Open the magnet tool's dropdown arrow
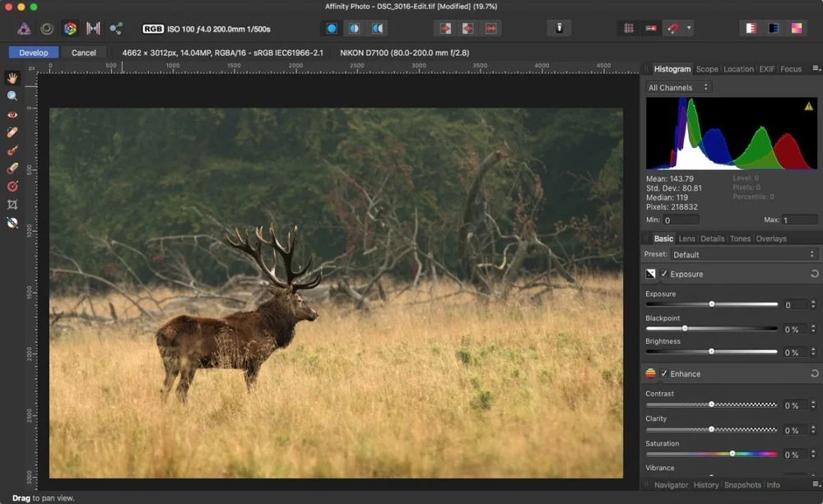The height and width of the screenshot is (504, 823). click(x=689, y=28)
